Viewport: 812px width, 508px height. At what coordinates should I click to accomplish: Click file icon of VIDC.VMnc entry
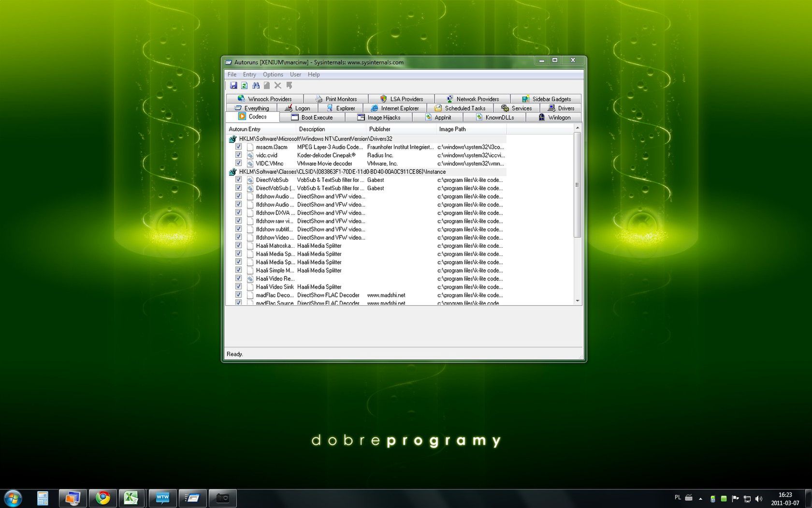point(250,164)
